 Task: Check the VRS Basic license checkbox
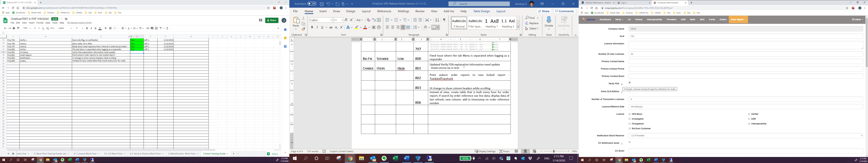click(x=629, y=114)
